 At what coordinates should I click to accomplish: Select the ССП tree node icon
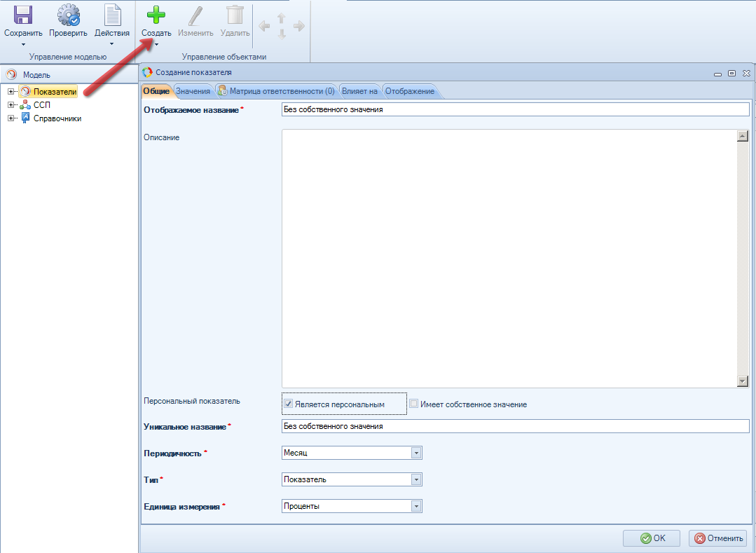[25, 105]
